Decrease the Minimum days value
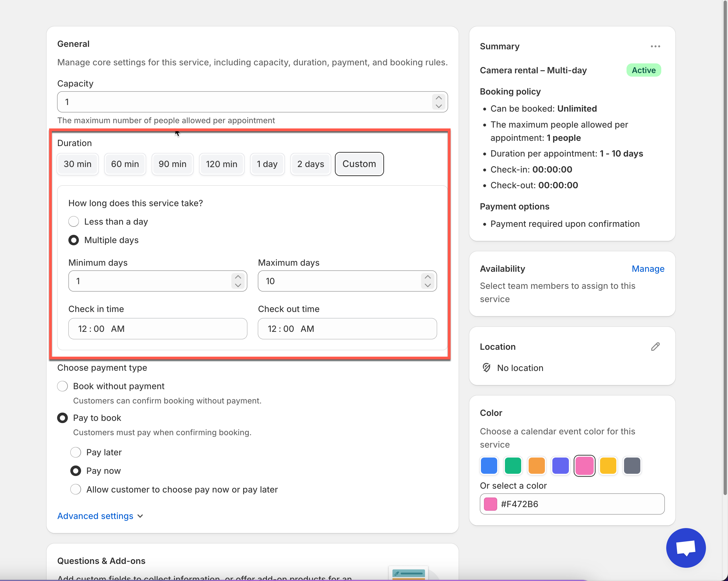Viewport: 728px width, 581px height. pos(238,286)
